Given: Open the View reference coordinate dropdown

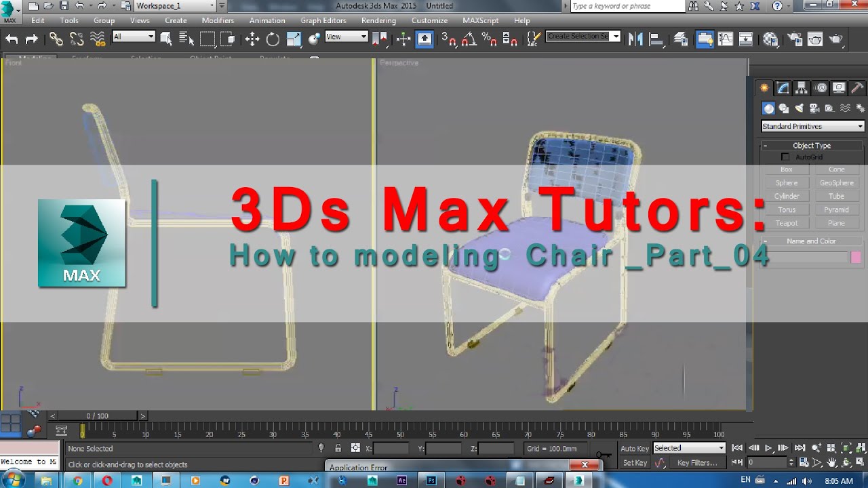Looking at the screenshot, I should pos(346,37).
